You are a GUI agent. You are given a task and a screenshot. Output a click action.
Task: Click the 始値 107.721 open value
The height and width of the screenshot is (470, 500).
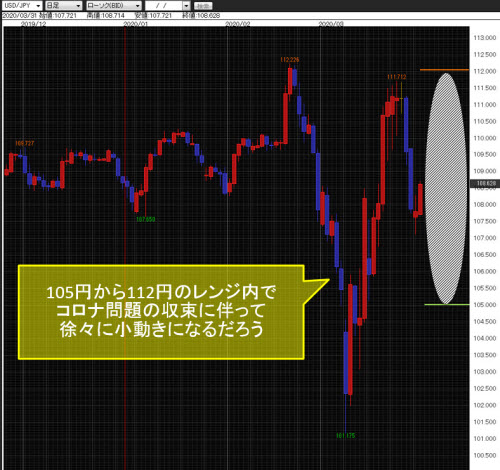[58, 16]
